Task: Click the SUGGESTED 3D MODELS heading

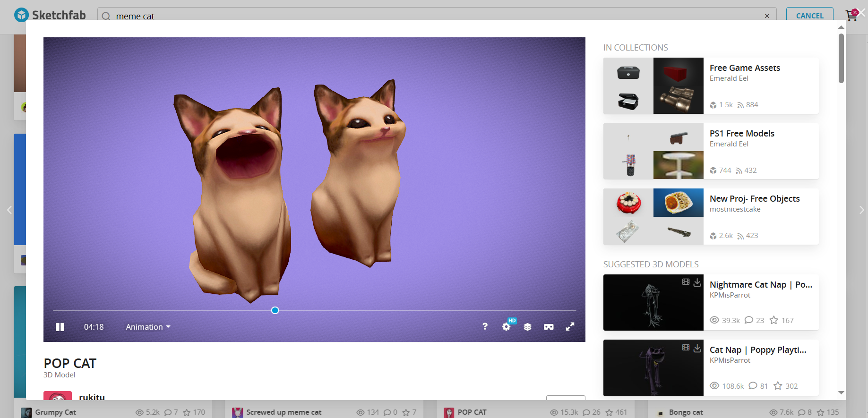Action: 651,264
